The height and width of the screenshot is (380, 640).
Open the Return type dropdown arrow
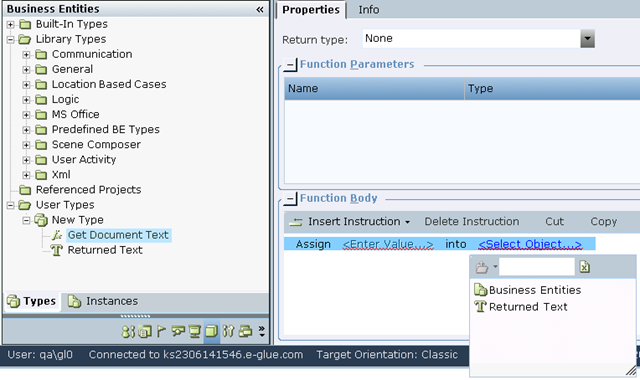[x=587, y=39]
